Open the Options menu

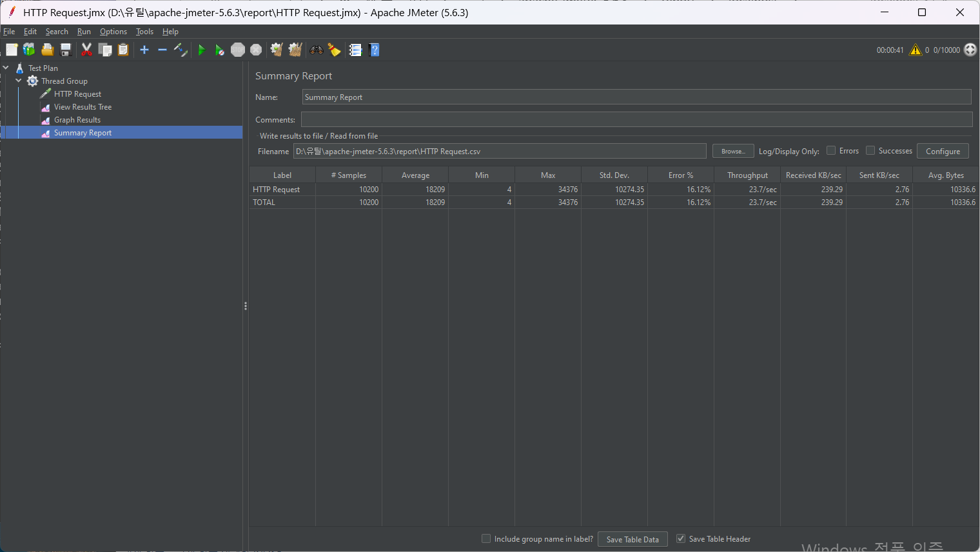click(x=113, y=32)
